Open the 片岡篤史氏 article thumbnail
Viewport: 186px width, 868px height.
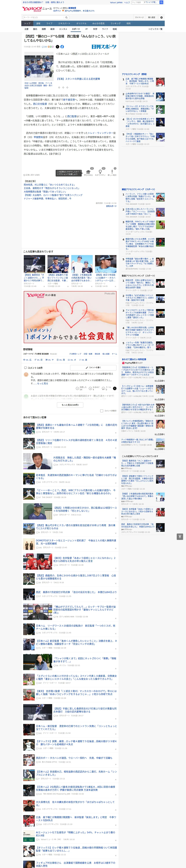click(x=38, y=461)
